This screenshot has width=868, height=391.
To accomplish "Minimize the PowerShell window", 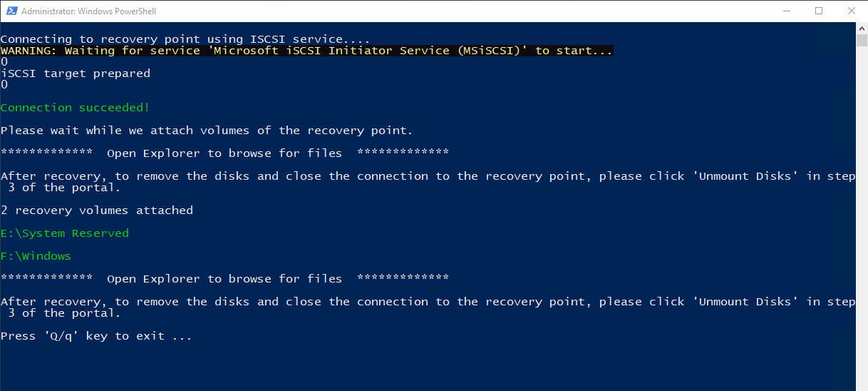I will point(786,11).
